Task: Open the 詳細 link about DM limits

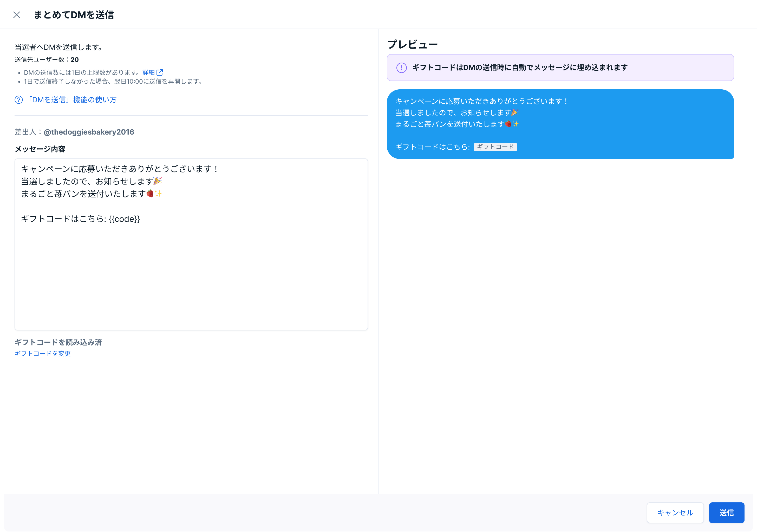Action: pyautogui.click(x=148, y=72)
